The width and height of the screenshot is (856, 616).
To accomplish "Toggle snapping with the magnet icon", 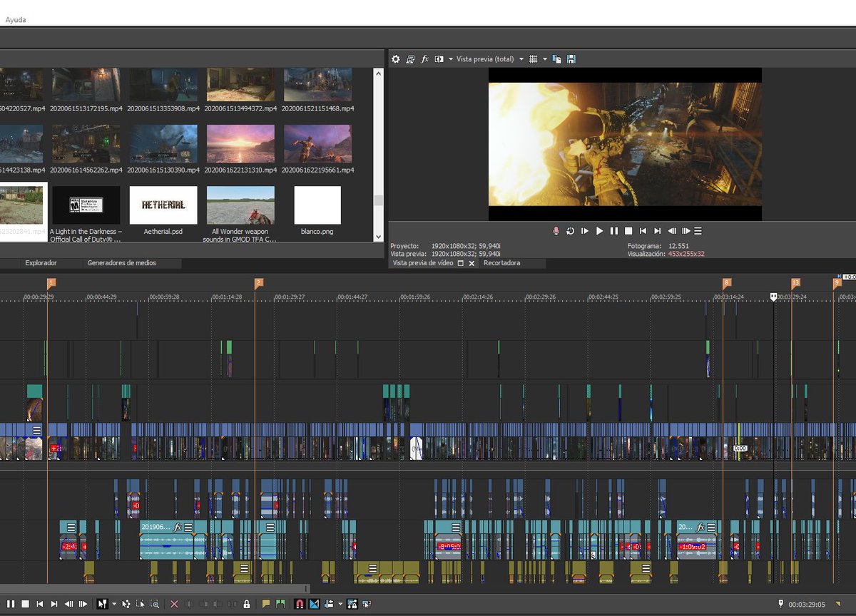I will pos(300,604).
